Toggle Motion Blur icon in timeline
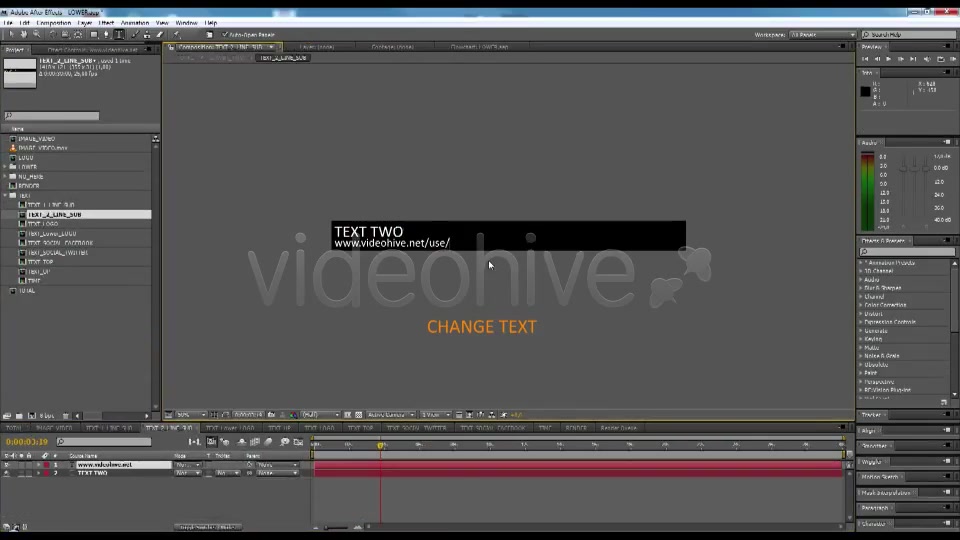 pyautogui.click(x=268, y=442)
